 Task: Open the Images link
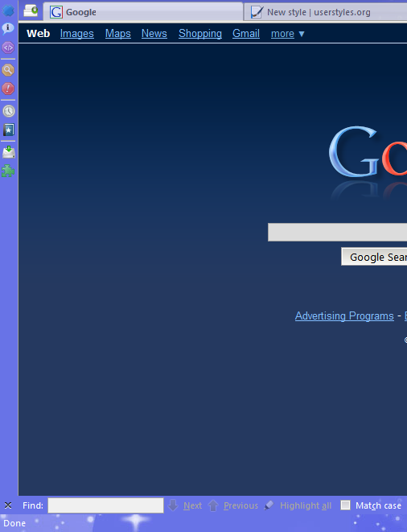pyautogui.click(x=77, y=34)
